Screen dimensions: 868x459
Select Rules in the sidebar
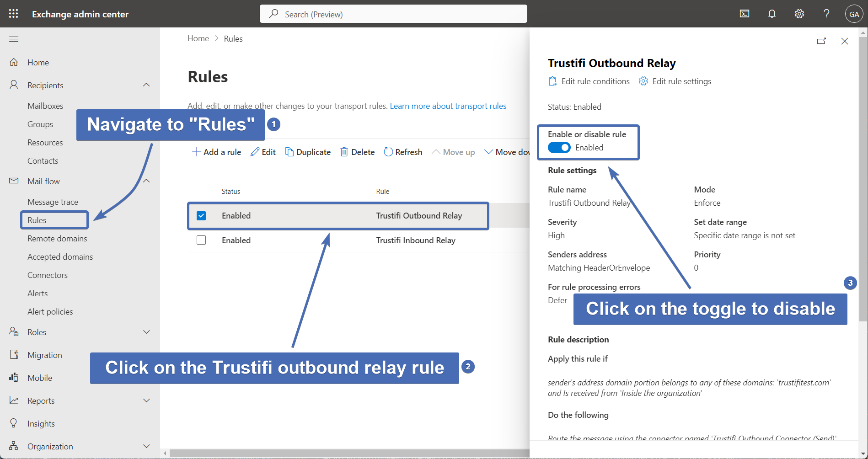37,220
